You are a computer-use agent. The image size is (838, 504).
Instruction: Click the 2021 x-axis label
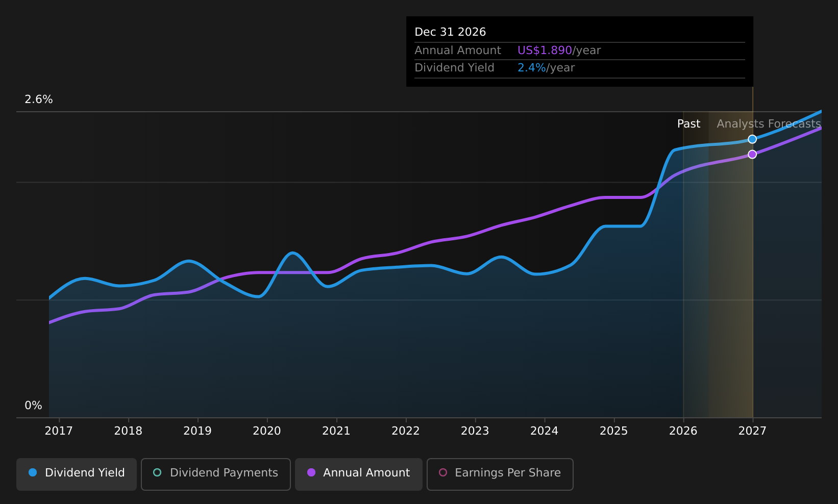(336, 431)
